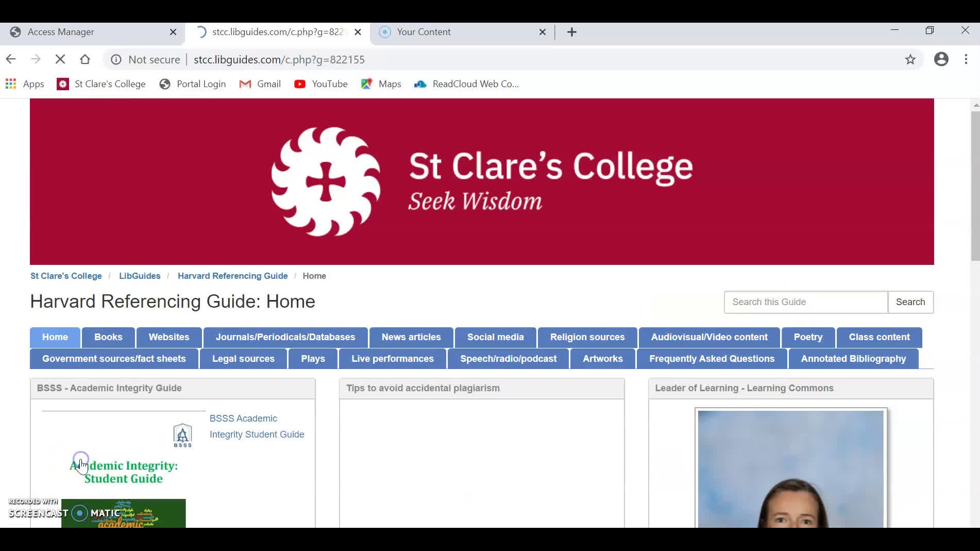Open the Poetry tab
This screenshot has height=551, width=980.
tap(808, 337)
